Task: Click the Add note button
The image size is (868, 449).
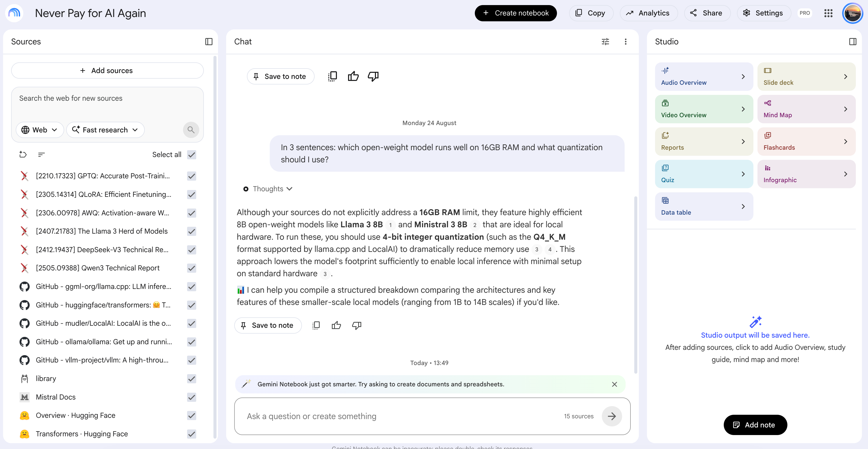Action: coord(755,425)
